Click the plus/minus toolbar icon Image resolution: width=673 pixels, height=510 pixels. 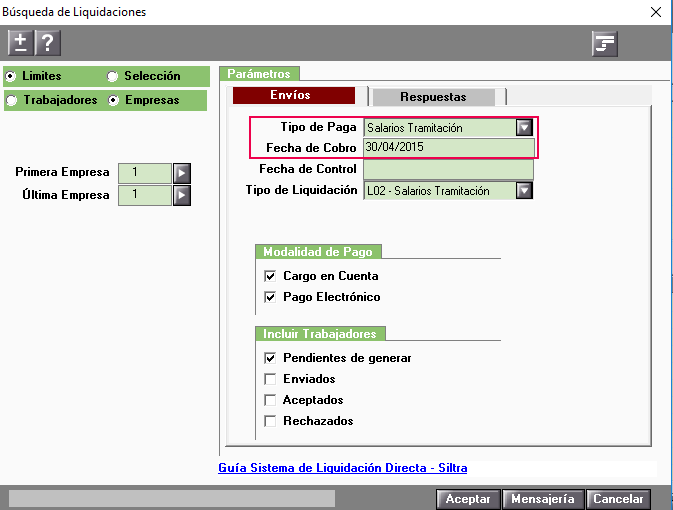click(x=20, y=43)
